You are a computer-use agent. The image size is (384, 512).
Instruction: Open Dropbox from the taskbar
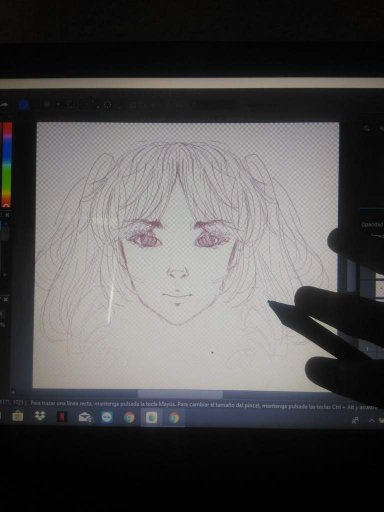click(x=40, y=417)
